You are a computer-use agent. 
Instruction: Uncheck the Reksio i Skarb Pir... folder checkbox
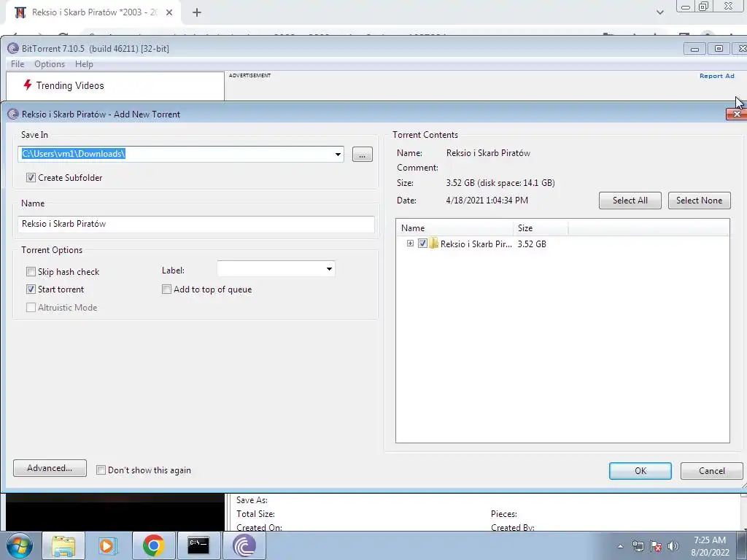pos(422,244)
